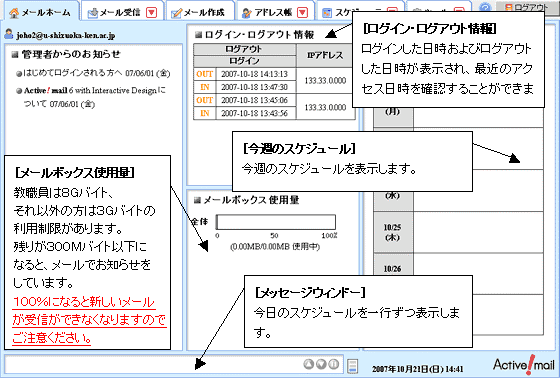Image resolution: width=560 pixels, height=378 pixels.
Task: Click the message window down arrow
Action: [321, 364]
